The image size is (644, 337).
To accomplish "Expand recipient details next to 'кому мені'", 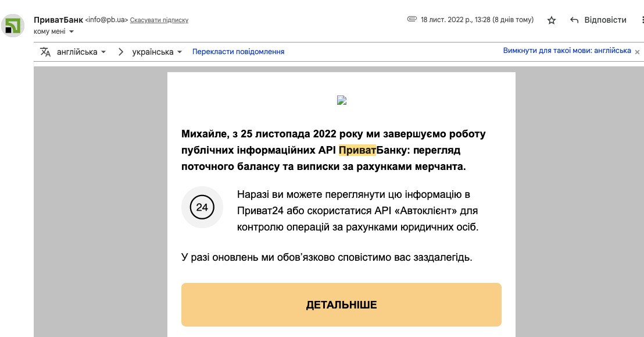I will point(71,31).
